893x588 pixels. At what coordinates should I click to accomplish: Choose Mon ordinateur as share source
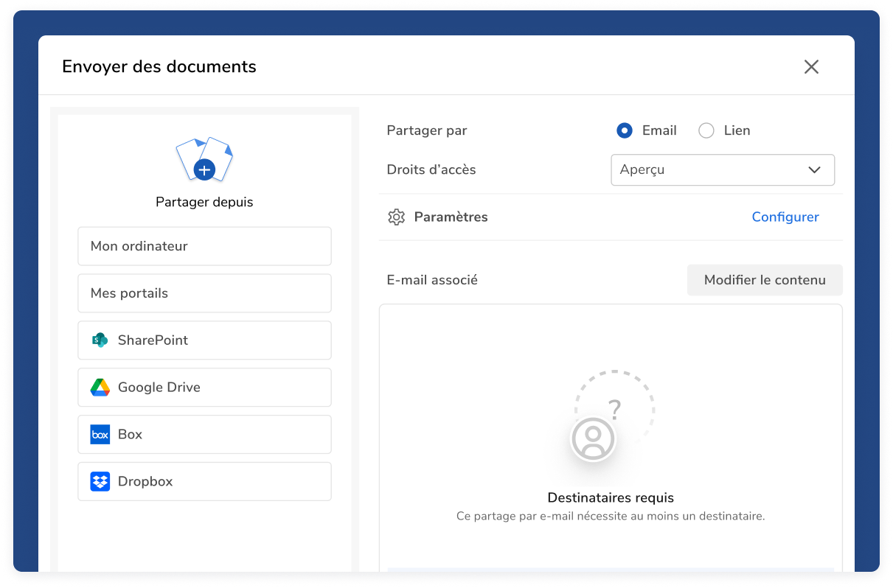click(204, 246)
